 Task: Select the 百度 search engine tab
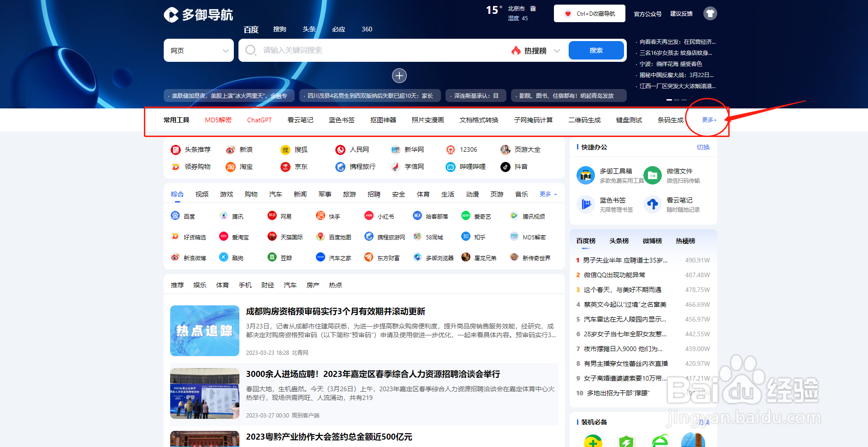[251, 30]
